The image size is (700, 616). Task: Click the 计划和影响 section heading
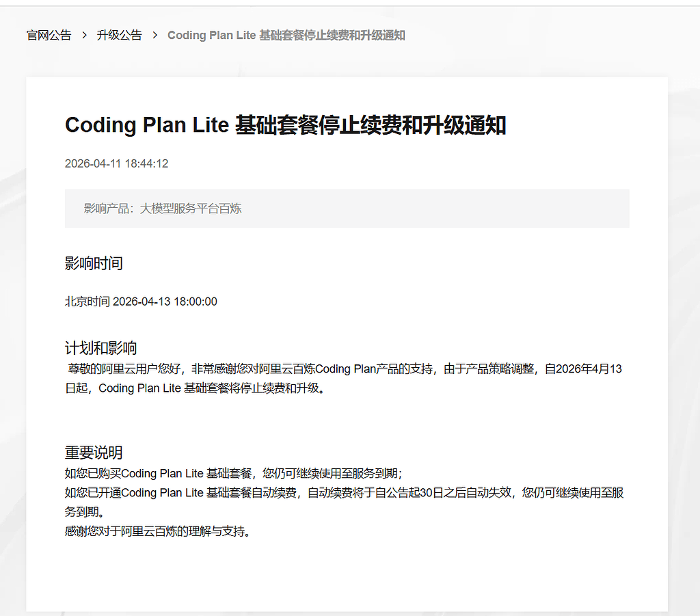pos(101,348)
